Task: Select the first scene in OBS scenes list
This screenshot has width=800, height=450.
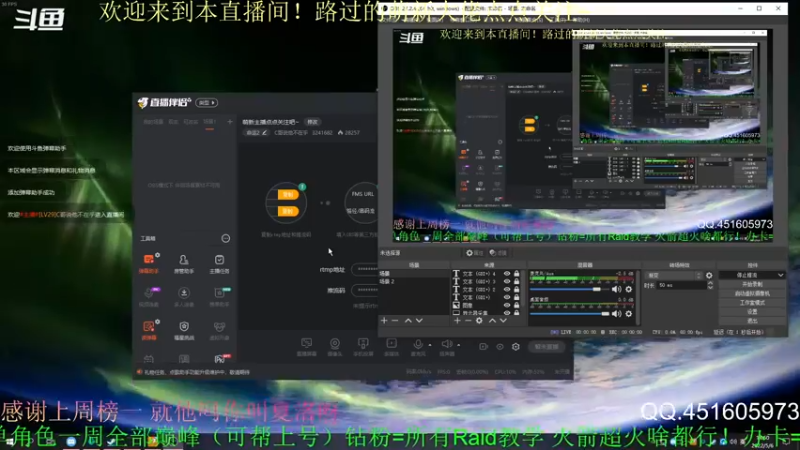Action: pyautogui.click(x=414, y=273)
